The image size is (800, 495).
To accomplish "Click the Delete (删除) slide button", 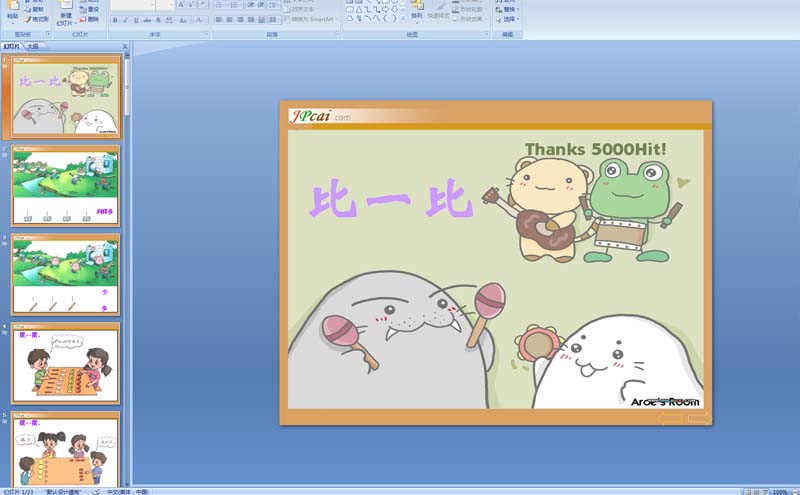I will click(89, 19).
